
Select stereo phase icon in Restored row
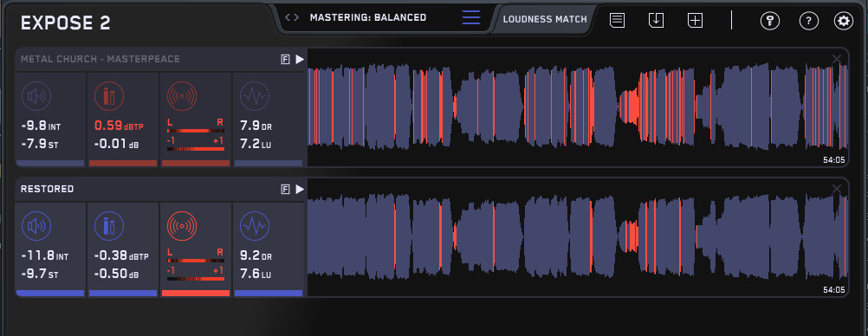pyautogui.click(x=182, y=226)
